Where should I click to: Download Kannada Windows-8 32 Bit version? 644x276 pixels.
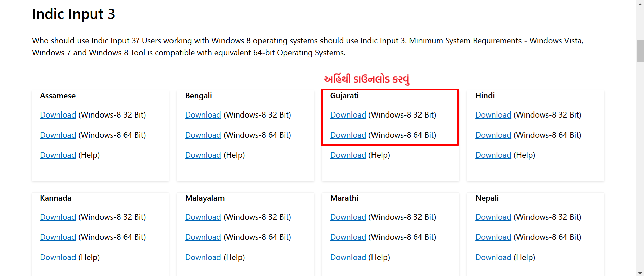pyautogui.click(x=58, y=217)
